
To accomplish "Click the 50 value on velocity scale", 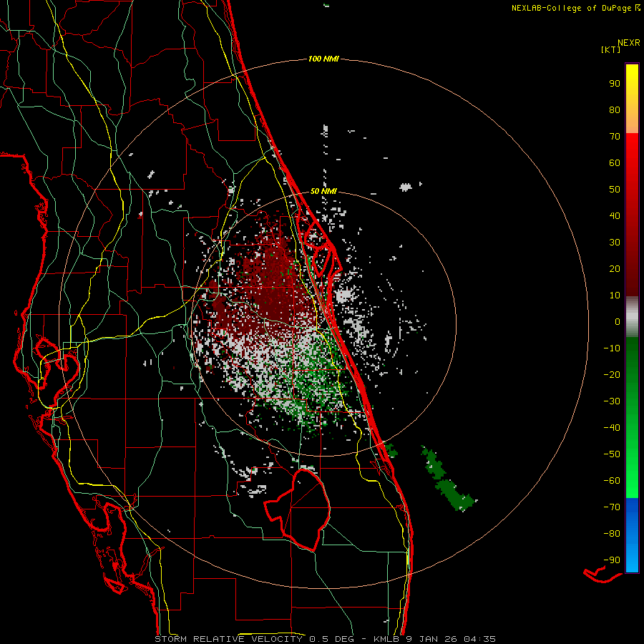I will (615, 190).
